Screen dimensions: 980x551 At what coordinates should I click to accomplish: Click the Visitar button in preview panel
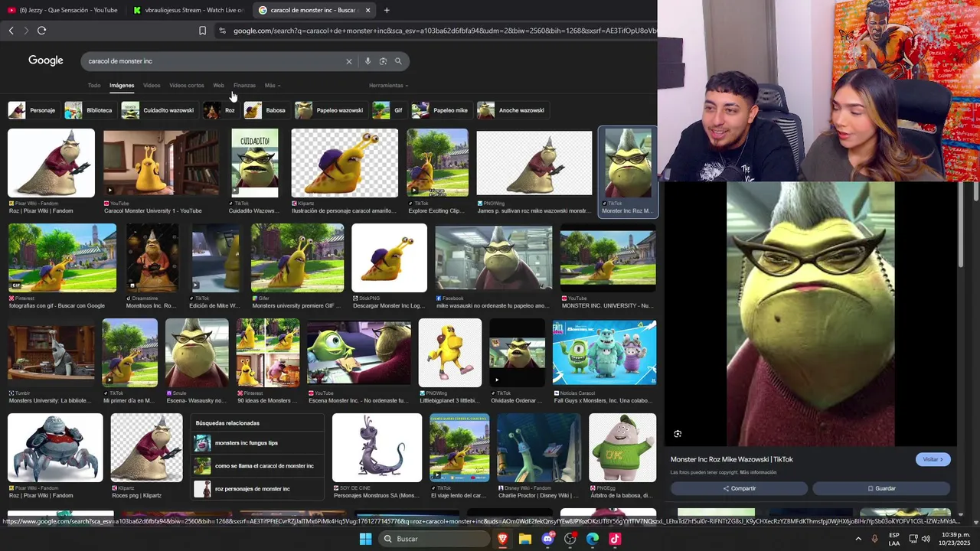933,459
